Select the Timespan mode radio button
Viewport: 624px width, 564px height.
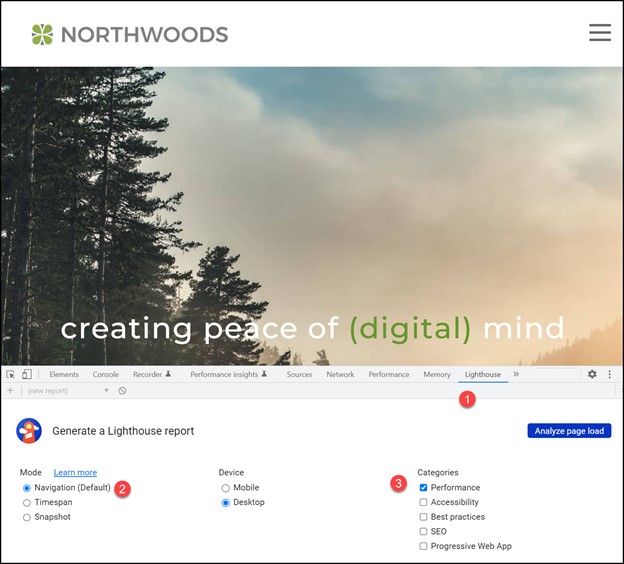(27, 503)
